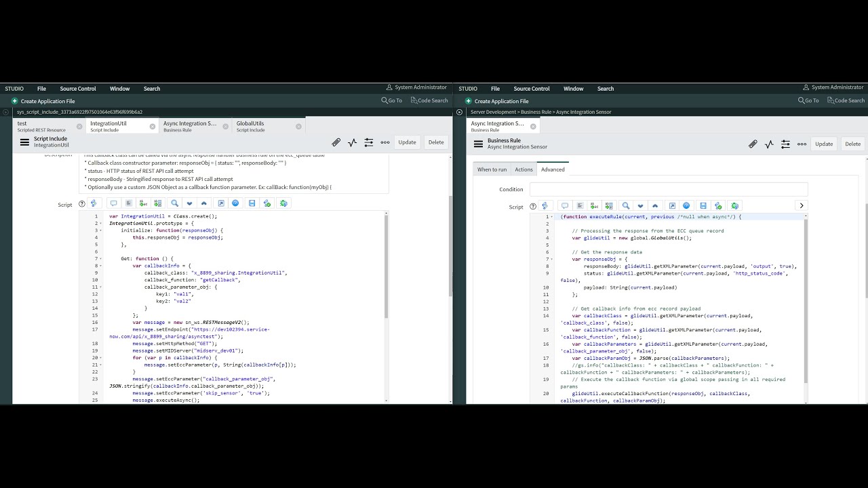Click the scroll-up chevron in the right editor toolbar

[x=654, y=205]
